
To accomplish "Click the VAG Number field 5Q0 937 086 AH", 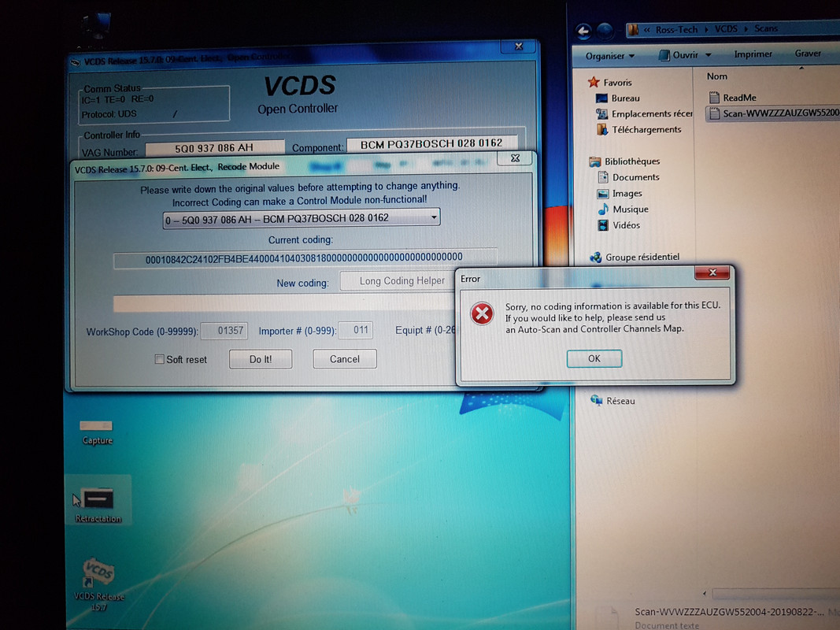I will click(214, 148).
